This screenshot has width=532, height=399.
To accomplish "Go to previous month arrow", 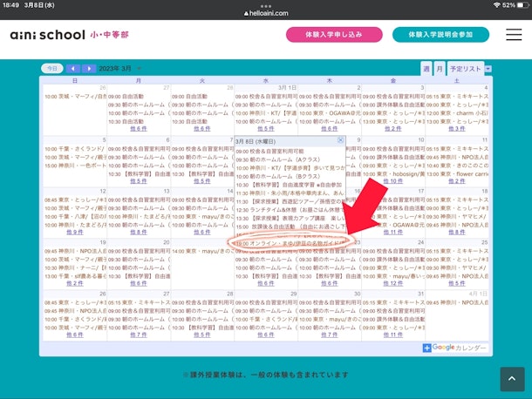I will (x=72, y=68).
